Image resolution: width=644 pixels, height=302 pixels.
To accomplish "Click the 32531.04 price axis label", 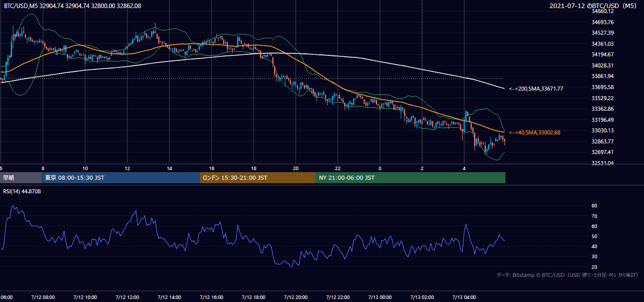I will [x=602, y=163].
